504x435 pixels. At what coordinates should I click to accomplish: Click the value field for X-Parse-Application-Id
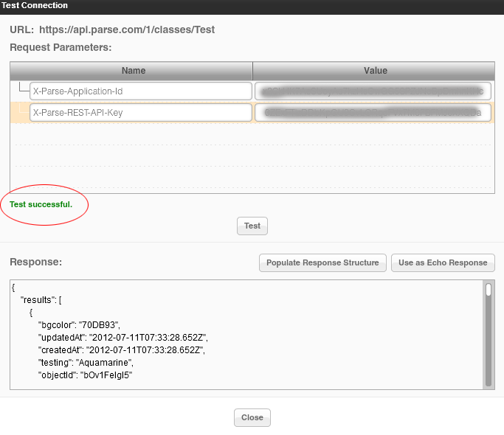coord(373,91)
